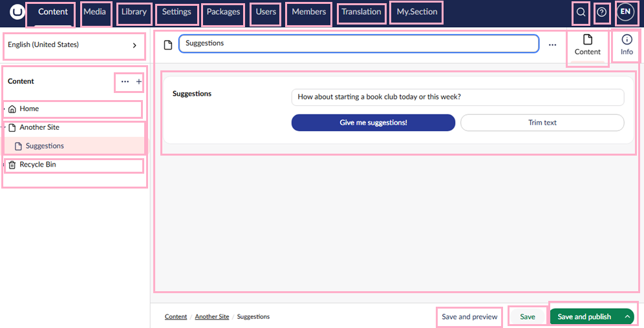Open the Translation section
Image resolution: width=644 pixels, height=328 pixels.
pos(361,12)
